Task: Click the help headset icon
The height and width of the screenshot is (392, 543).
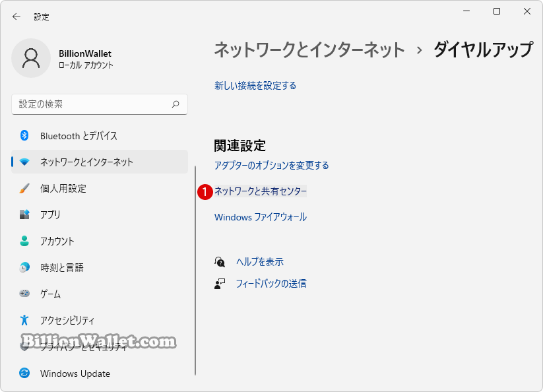Action: point(220,262)
